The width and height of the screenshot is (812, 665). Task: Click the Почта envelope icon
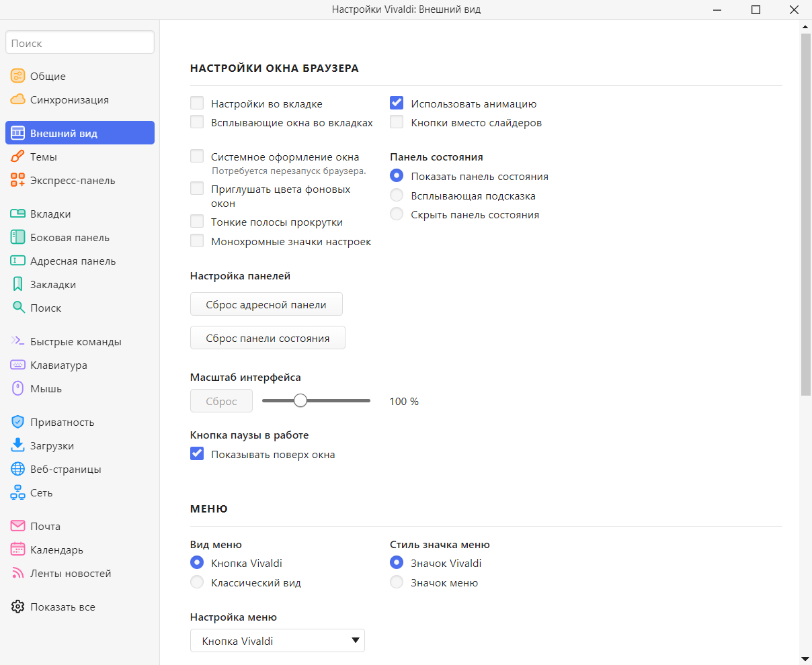pos(18,526)
